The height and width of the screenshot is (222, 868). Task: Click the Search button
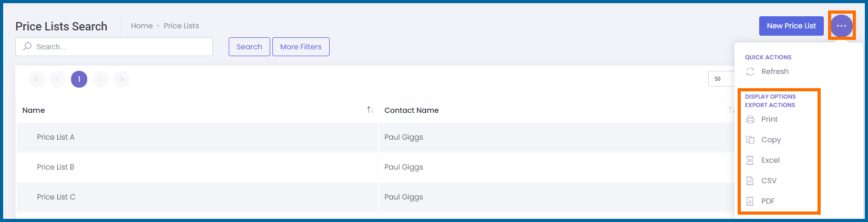pyautogui.click(x=249, y=47)
